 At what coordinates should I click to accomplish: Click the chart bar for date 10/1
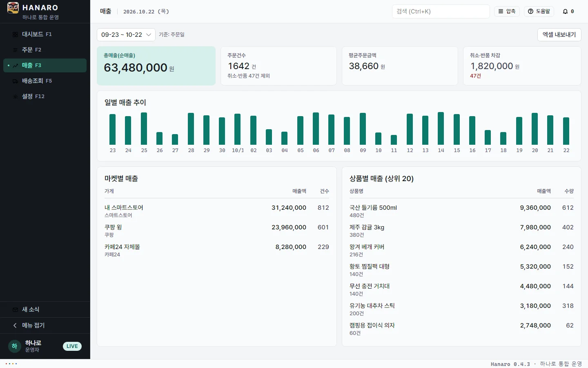238,129
